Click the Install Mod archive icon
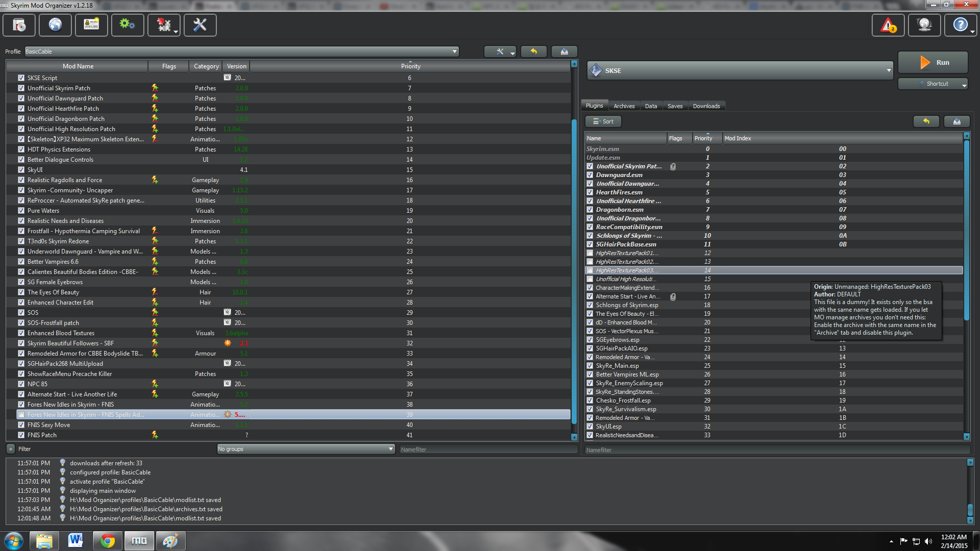This screenshot has height=551, width=980. click(x=19, y=25)
